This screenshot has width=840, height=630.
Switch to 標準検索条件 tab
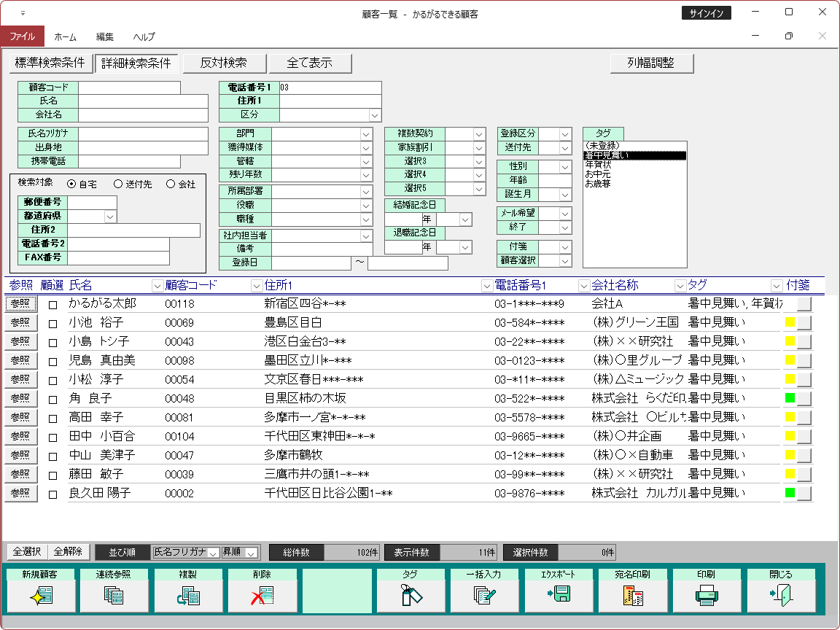coord(50,63)
